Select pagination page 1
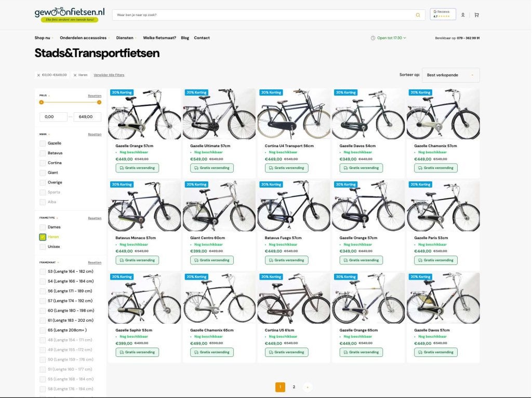Image resolution: width=532 pixels, height=398 pixels. pyautogui.click(x=280, y=387)
